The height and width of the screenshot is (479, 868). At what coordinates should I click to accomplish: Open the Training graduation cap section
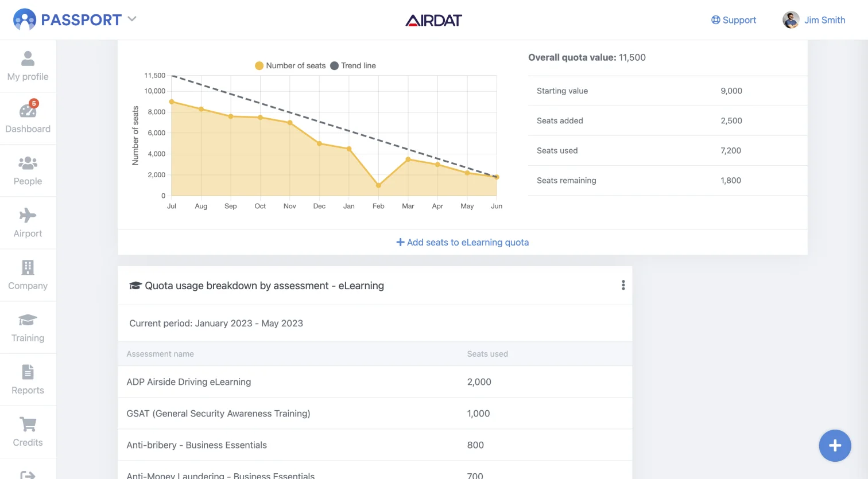coord(28,328)
